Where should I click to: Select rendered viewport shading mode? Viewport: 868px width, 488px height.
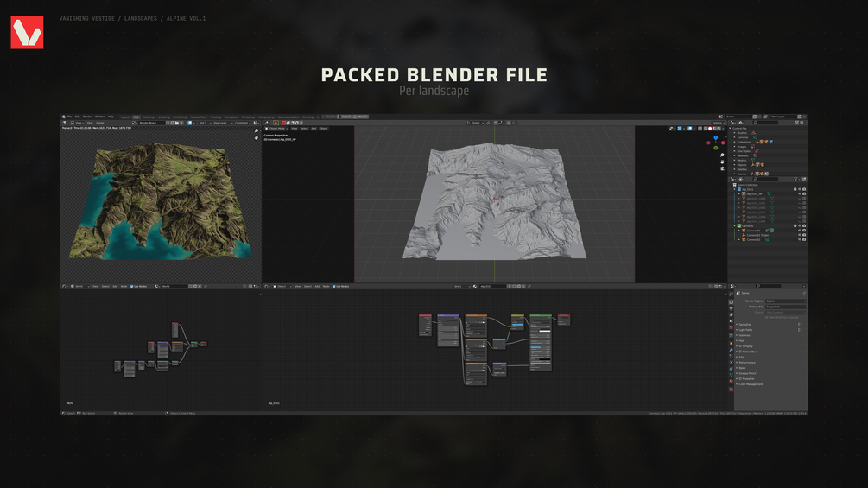tap(719, 129)
